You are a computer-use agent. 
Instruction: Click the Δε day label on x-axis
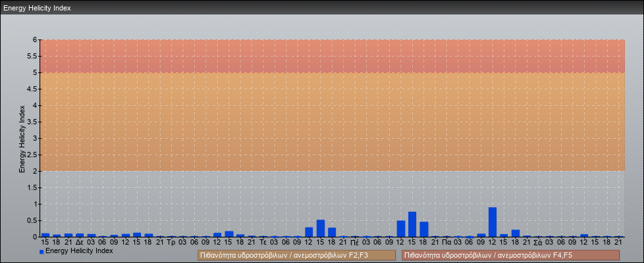[80, 242]
